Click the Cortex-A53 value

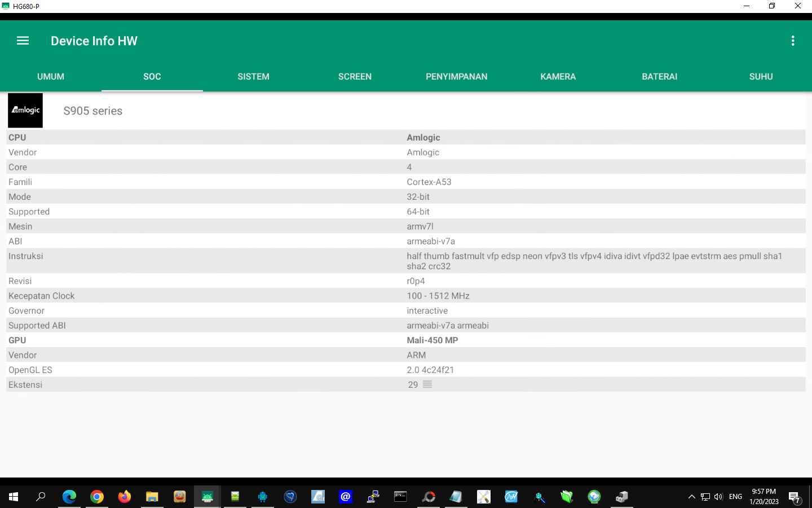coord(429,182)
